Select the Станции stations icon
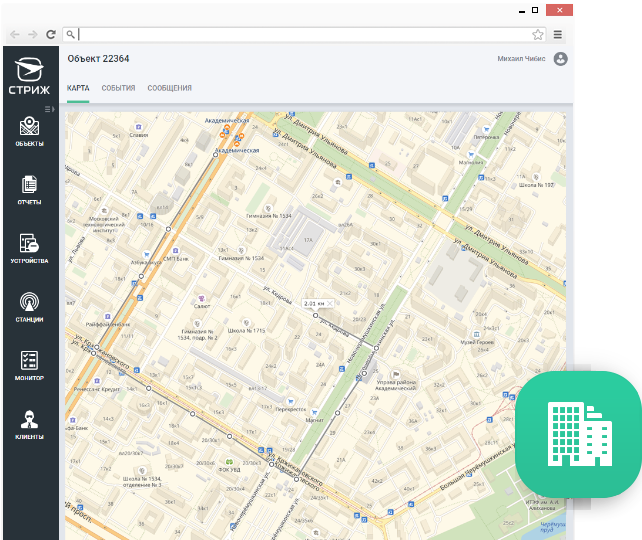This screenshot has height=540, width=642. [x=29, y=307]
